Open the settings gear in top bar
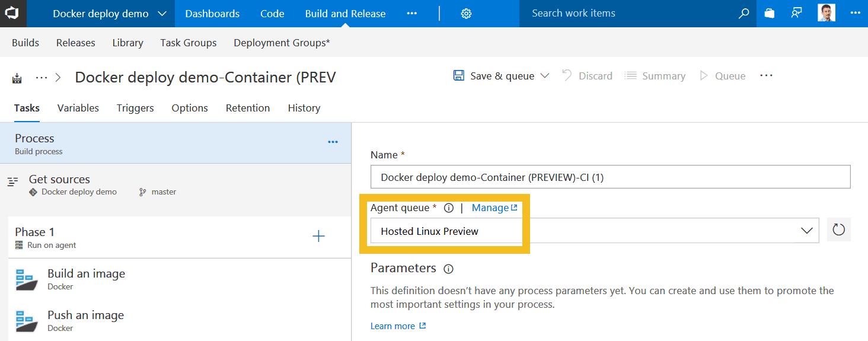868x341 pixels. [466, 14]
